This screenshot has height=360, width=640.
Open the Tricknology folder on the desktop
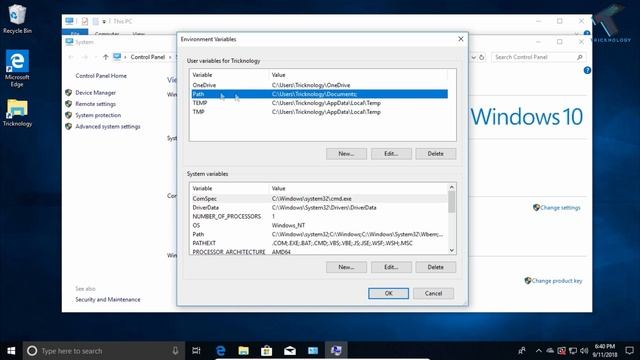(17, 113)
